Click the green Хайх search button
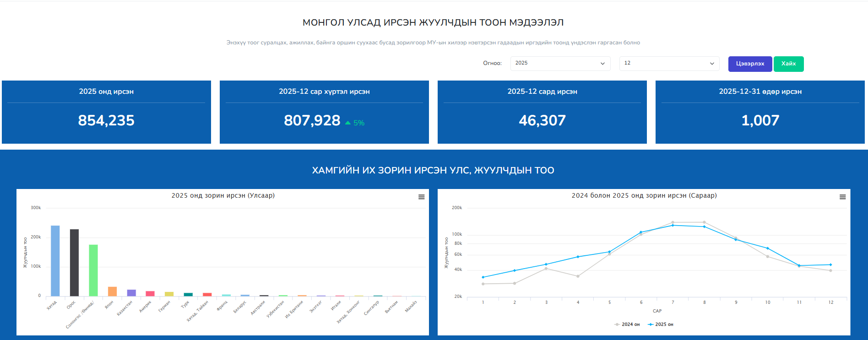This screenshot has height=340, width=868. 788,64
